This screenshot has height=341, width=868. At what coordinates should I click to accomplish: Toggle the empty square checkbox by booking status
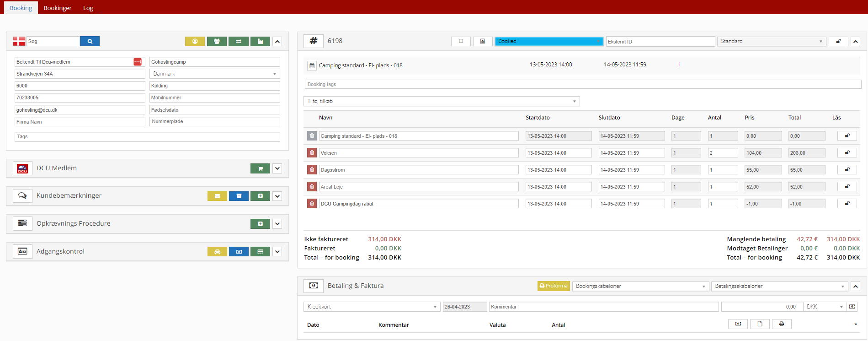tap(461, 41)
